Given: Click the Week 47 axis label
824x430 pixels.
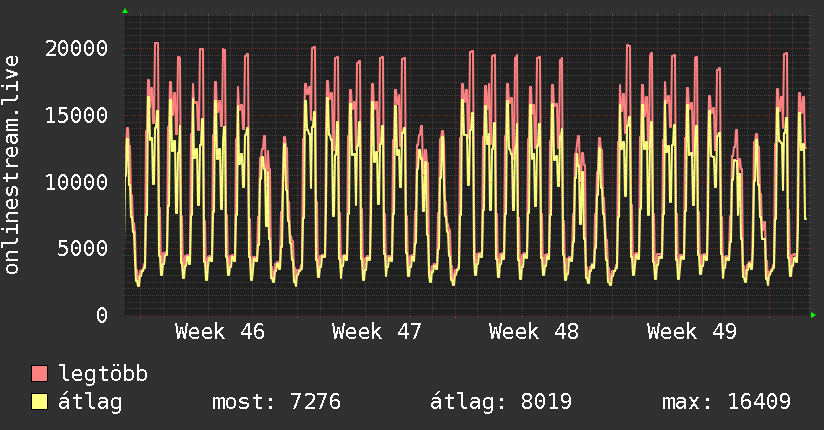Looking at the screenshot, I should point(377,331).
